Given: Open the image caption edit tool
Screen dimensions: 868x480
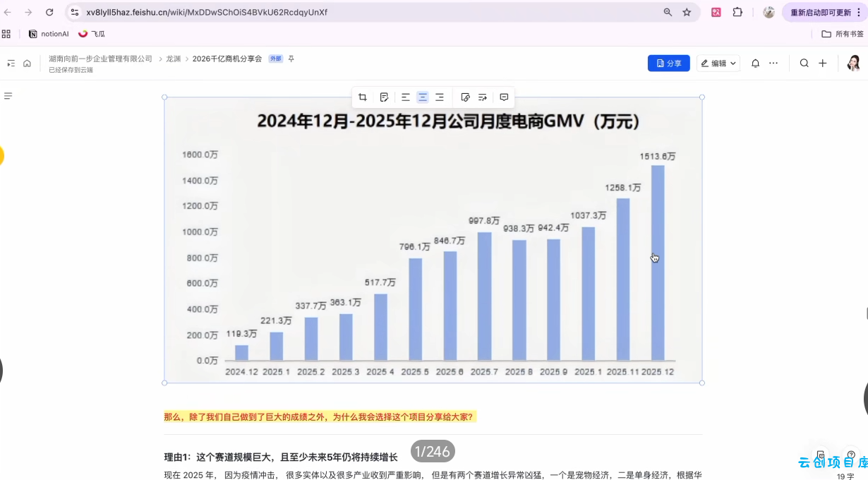Looking at the screenshot, I should click(x=384, y=97).
